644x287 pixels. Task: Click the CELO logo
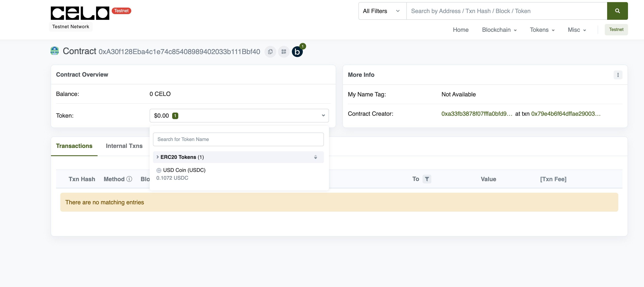click(80, 13)
